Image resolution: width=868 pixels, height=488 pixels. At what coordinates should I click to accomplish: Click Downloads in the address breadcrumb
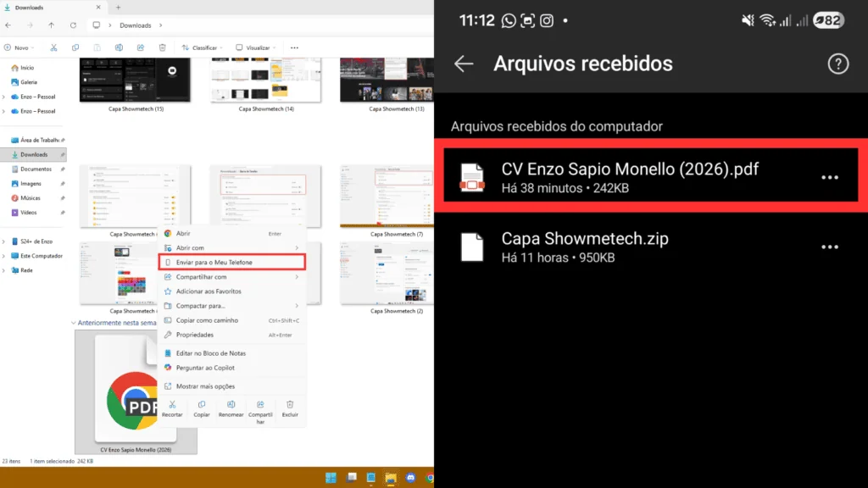click(x=135, y=25)
